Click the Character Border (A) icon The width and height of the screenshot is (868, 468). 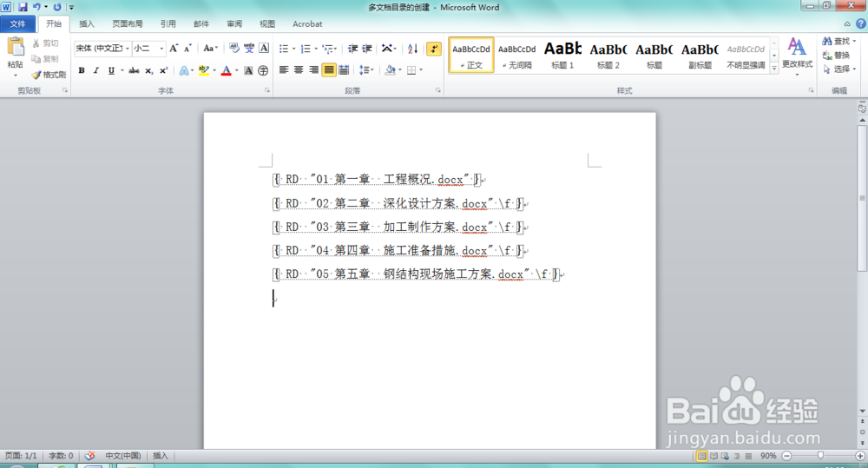tap(264, 48)
